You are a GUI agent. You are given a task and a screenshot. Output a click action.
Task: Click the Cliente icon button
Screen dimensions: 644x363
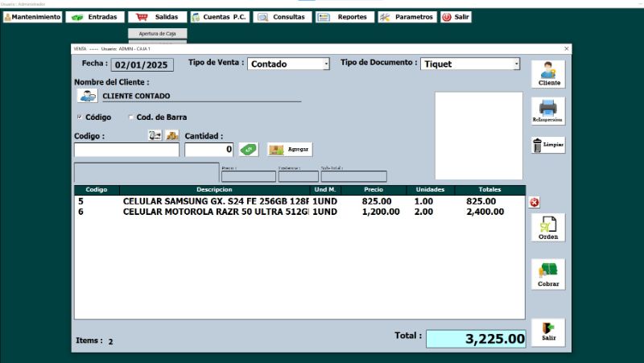[548, 74]
